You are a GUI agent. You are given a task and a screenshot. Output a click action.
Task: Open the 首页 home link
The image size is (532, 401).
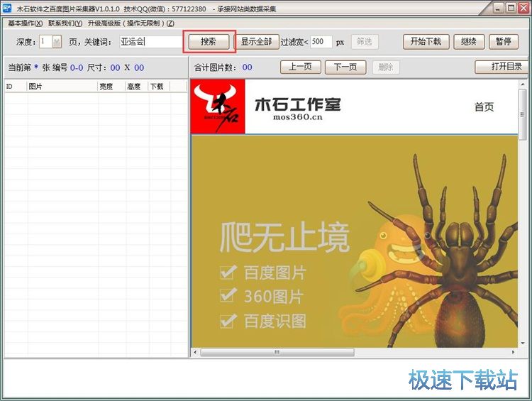(x=484, y=107)
